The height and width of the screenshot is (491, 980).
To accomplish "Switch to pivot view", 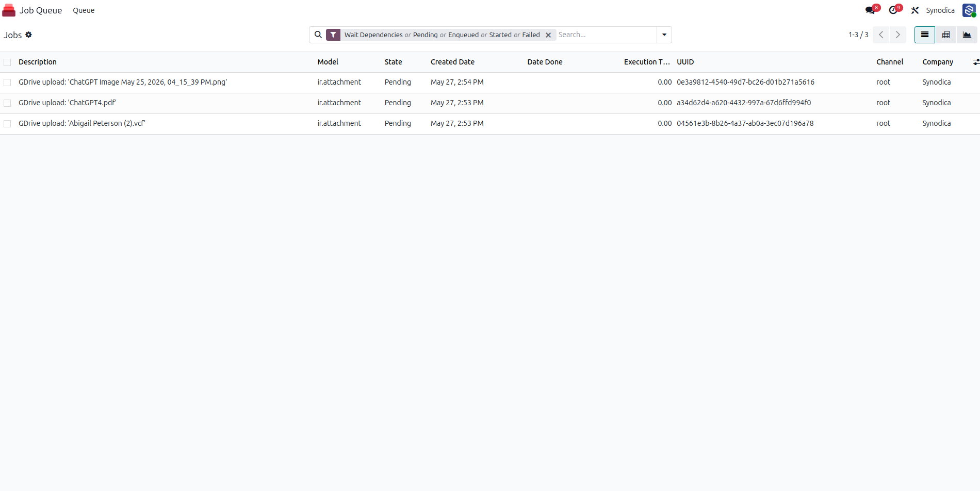I will [x=946, y=35].
